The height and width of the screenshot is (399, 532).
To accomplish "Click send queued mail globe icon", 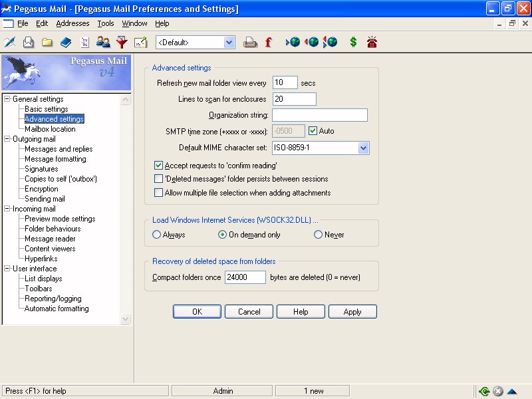I will click(311, 43).
